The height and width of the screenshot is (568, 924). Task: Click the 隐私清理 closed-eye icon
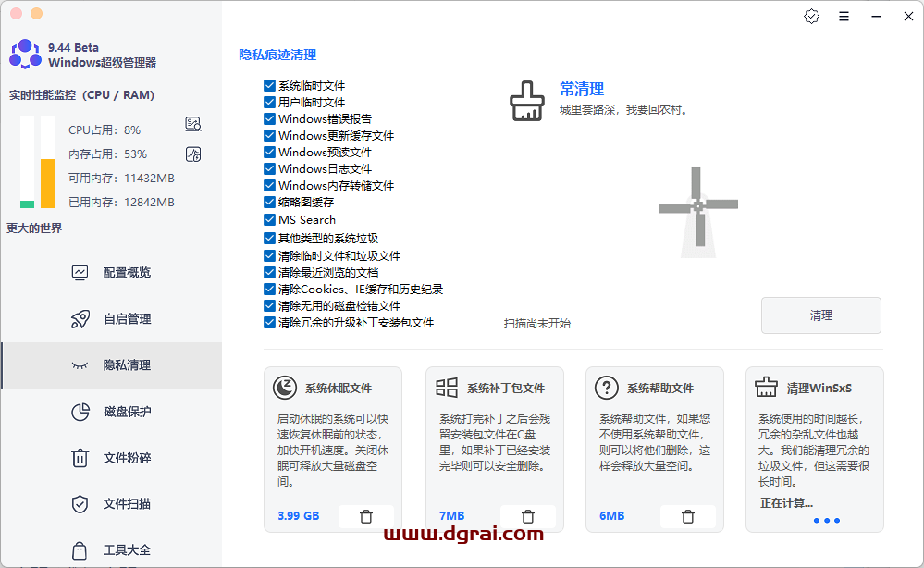click(x=80, y=365)
